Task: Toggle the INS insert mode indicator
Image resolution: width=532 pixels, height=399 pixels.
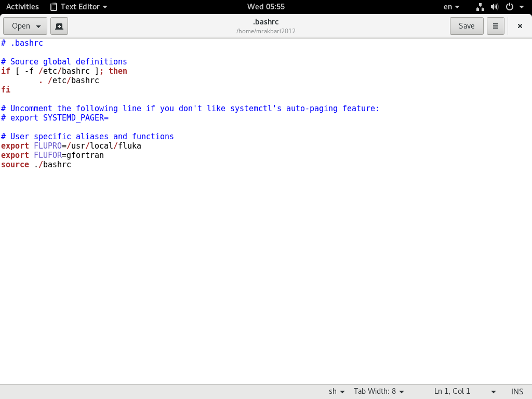Action: [x=517, y=392]
